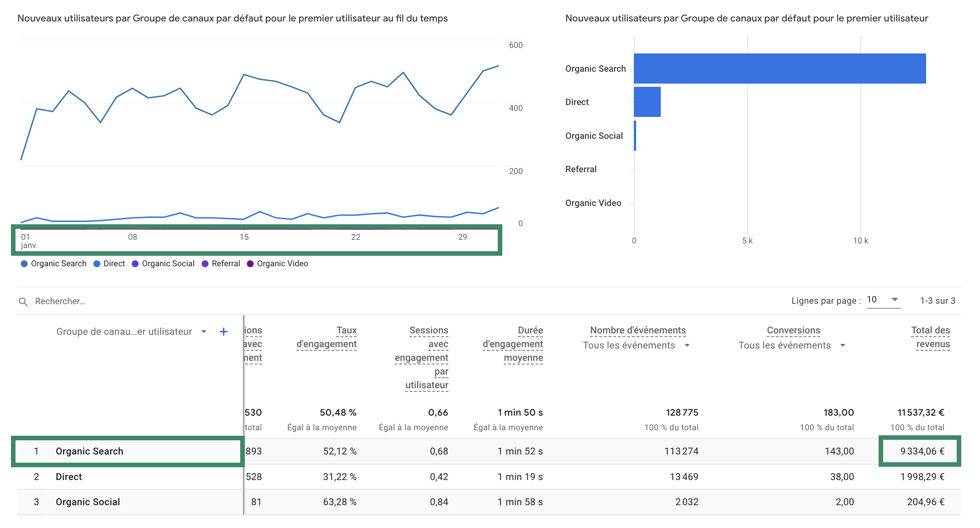Open the rows per page dropdown

coord(883,300)
